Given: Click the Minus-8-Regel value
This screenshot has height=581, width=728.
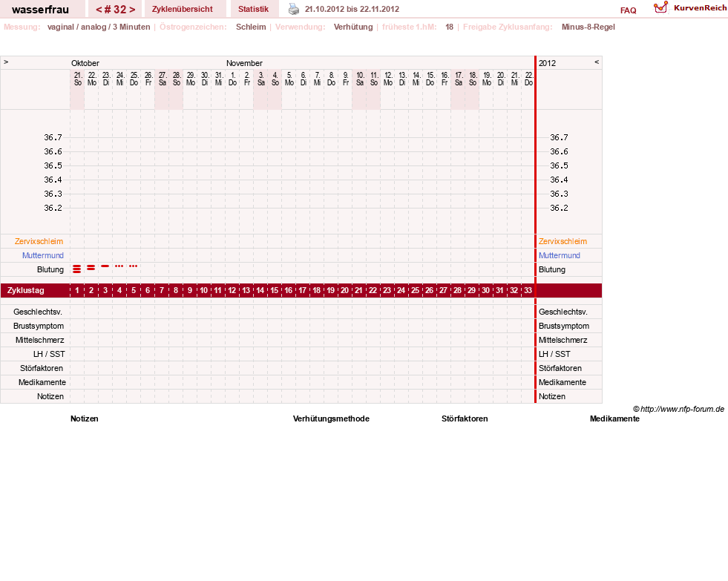Looking at the screenshot, I should coord(588,27).
